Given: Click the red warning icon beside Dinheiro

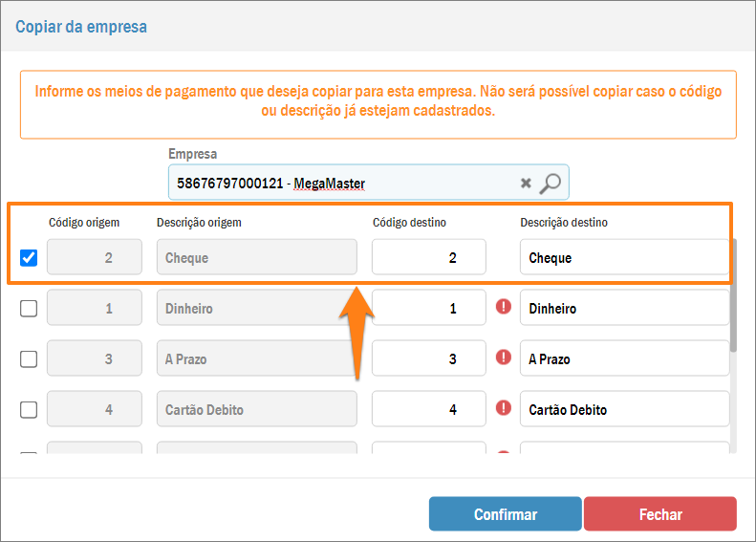Looking at the screenshot, I should pyautogui.click(x=504, y=308).
